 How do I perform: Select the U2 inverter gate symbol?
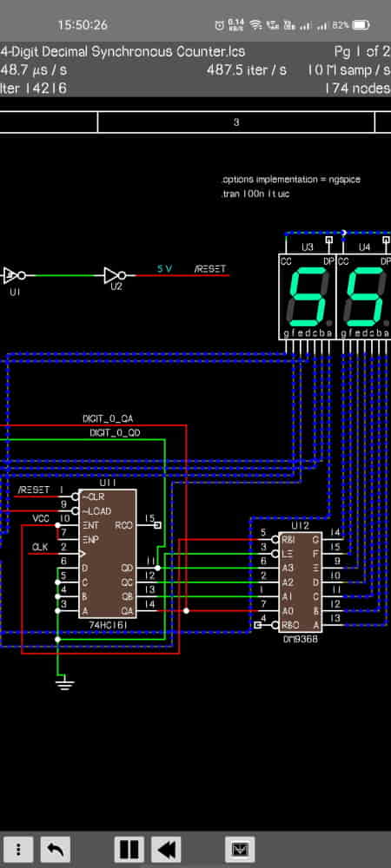(x=116, y=275)
